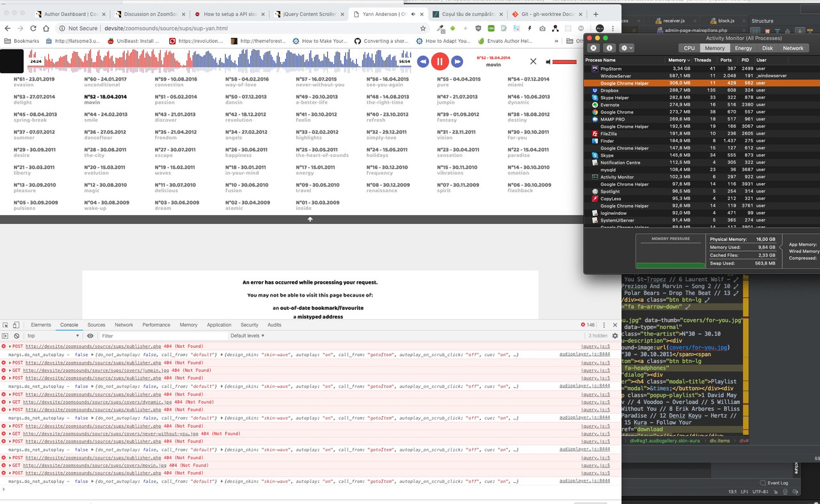Bookmark the page with the star icon
The height and width of the screenshot is (504, 820).
click(423, 28)
